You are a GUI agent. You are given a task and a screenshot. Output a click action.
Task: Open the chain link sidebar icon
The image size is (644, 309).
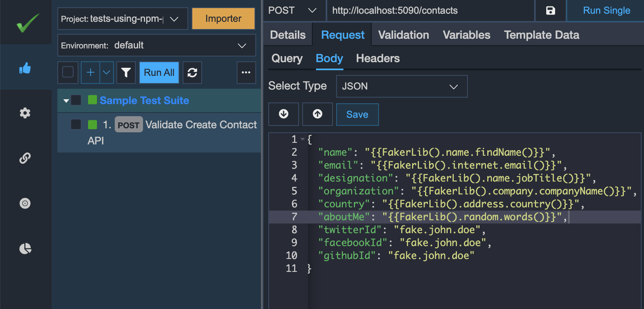[x=25, y=158]
